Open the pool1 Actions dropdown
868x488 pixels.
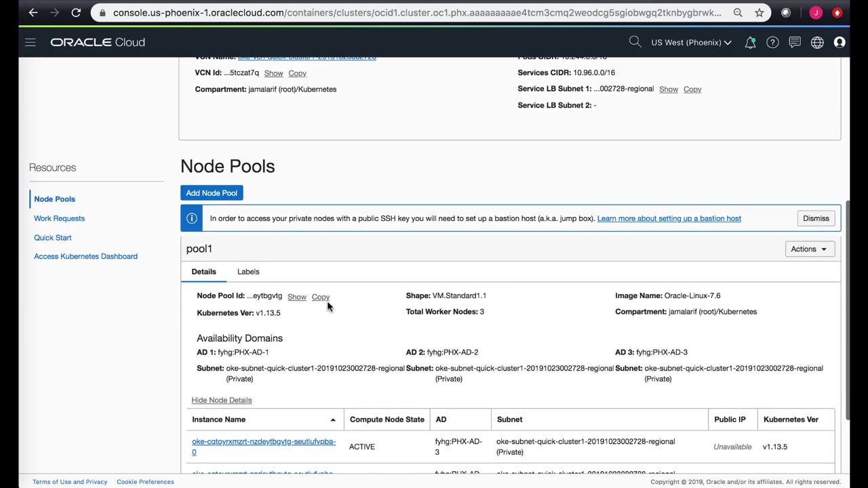click(x=809, y=249)
